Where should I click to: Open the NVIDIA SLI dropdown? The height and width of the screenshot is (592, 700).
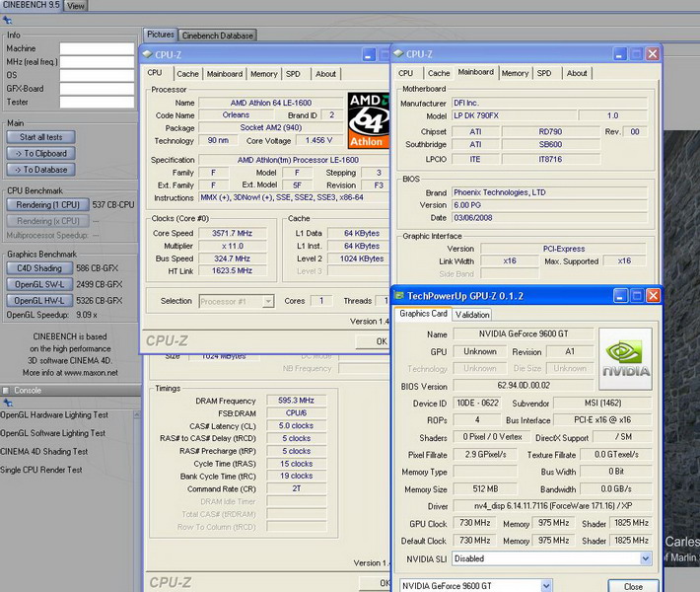[645, 558]
